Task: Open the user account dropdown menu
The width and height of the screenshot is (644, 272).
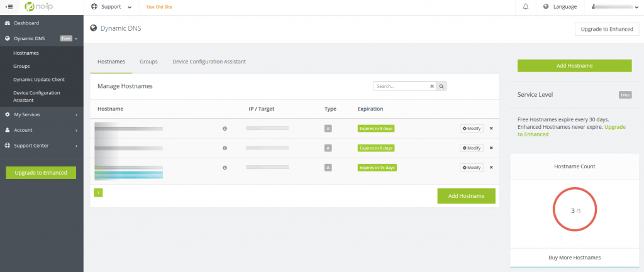Action: tap(614, 7)
